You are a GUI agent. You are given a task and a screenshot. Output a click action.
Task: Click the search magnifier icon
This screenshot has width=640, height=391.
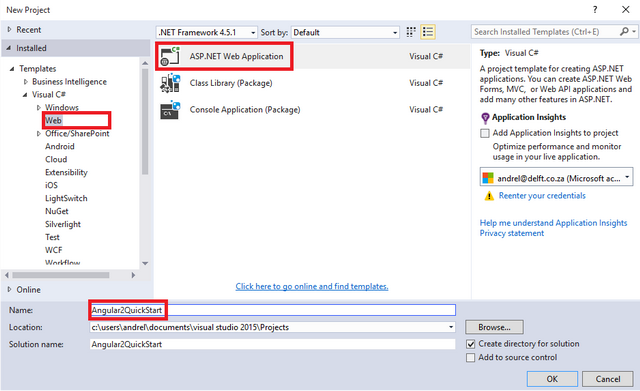click(x=624, y=31)
